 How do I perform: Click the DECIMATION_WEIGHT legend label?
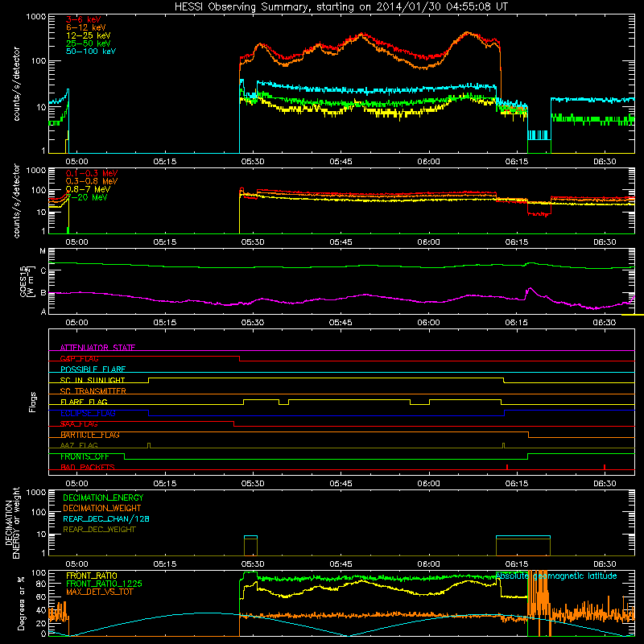click(102, 508)
